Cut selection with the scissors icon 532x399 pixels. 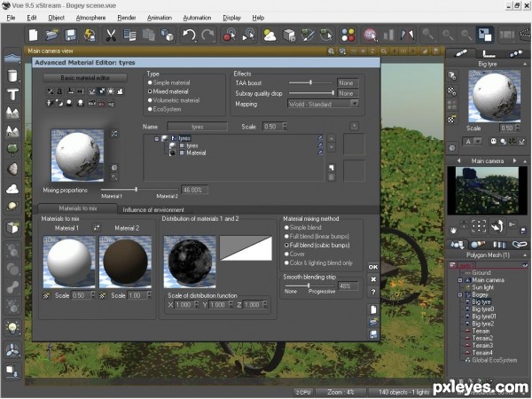111,35
